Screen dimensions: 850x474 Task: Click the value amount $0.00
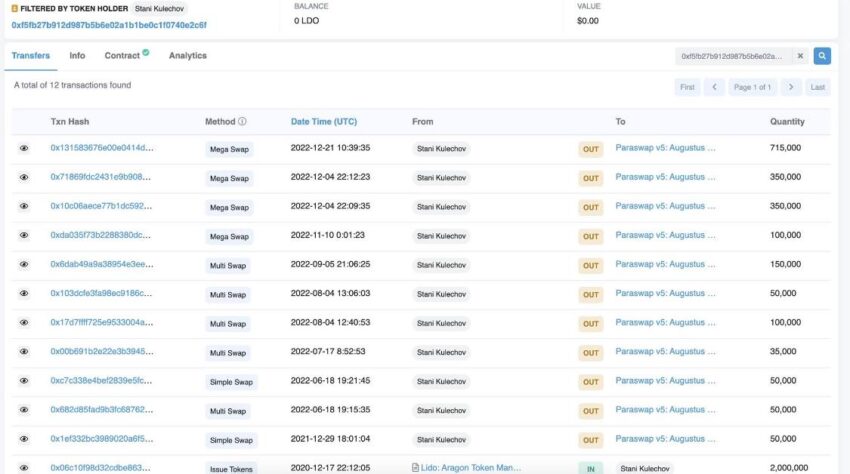pos(588,21)
